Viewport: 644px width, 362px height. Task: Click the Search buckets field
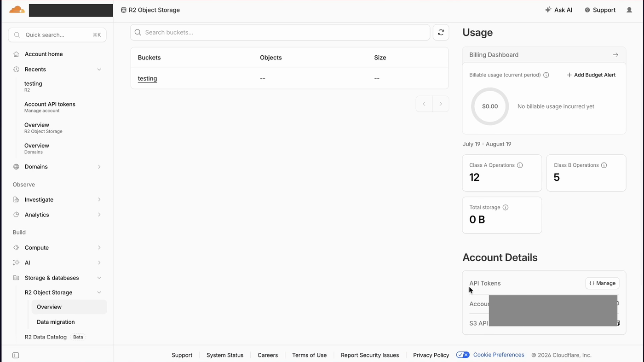[x=280, y=32]
